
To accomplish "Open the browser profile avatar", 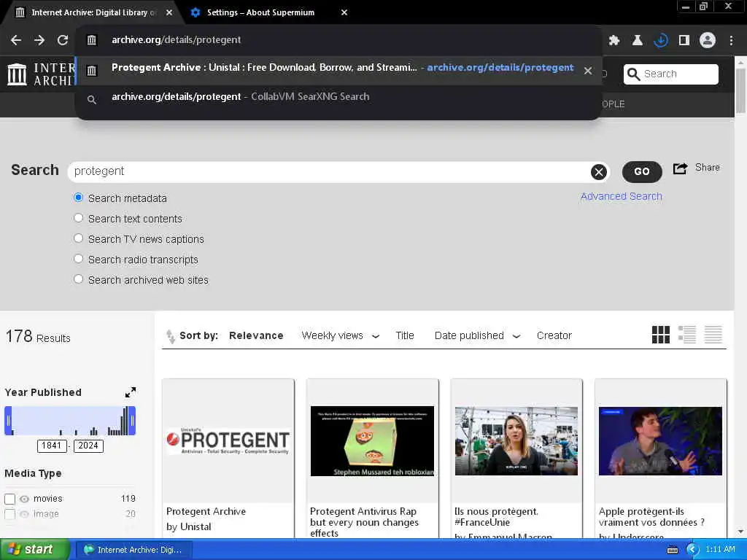I will (708, 41).
